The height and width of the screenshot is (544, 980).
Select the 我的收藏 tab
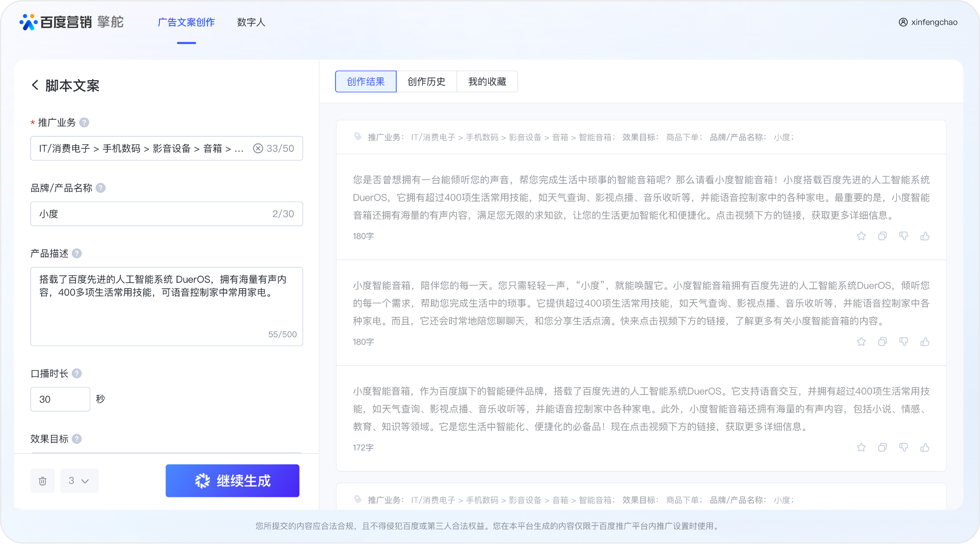[x=487, y=82]
